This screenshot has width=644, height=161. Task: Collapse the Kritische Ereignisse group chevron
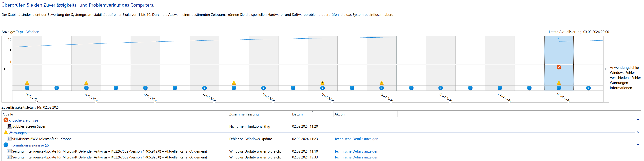[x=638, y=120]
